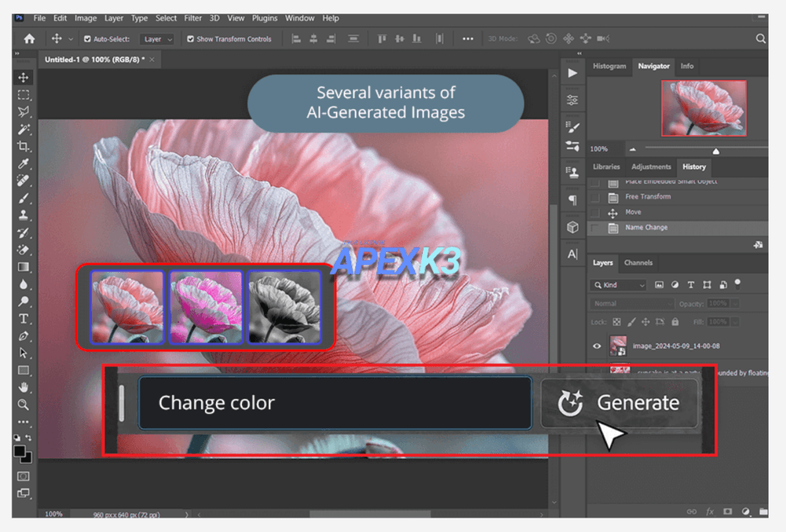Hide the image_2024-05-09_14-00-08 layer
786x532 pixels.
coord(597,346)
